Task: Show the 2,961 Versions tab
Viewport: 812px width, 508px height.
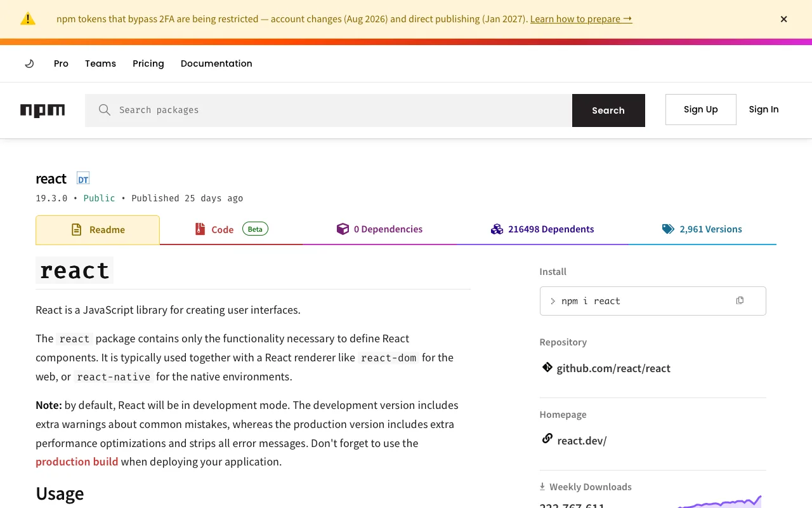Action: tap(702, 229)
